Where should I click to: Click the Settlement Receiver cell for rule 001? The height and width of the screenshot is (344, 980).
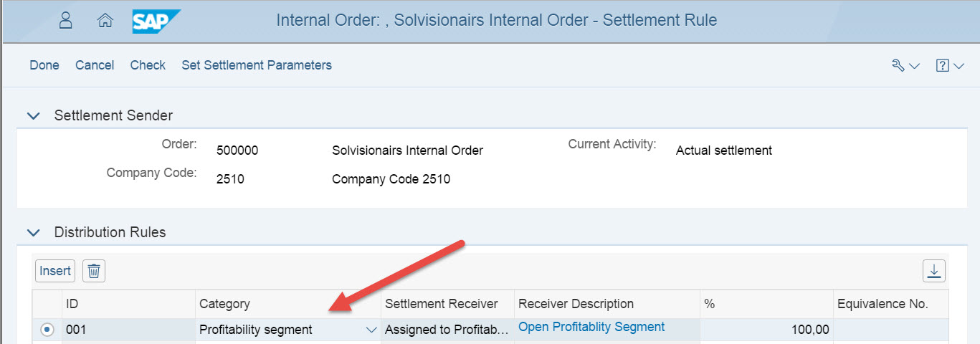pos(447,330)
